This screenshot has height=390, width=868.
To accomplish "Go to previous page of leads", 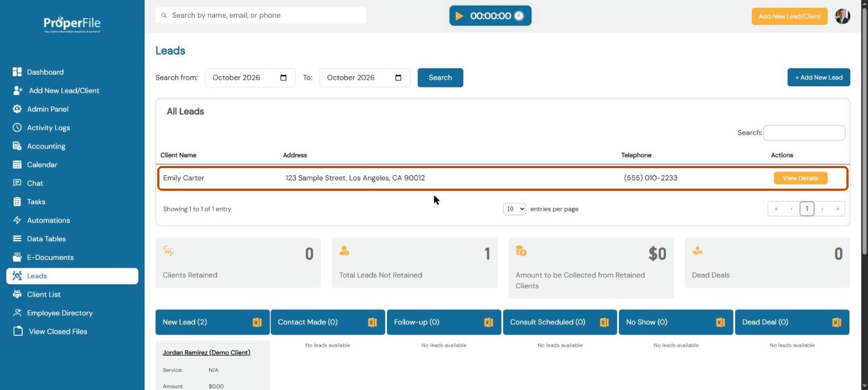I will [791, 209].
